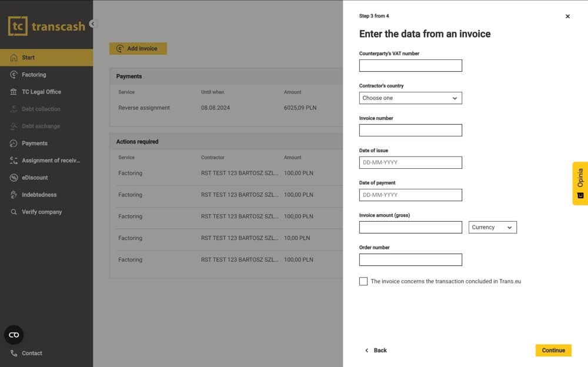
Task: Open Verify company menu item
Action: [46, 212]
